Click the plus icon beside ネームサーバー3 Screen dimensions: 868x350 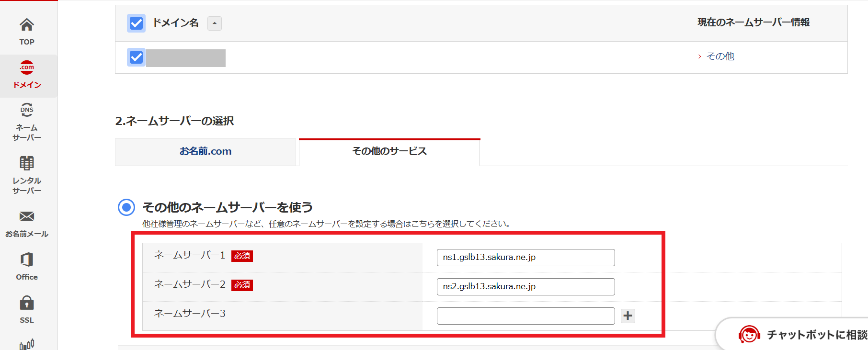628,316
